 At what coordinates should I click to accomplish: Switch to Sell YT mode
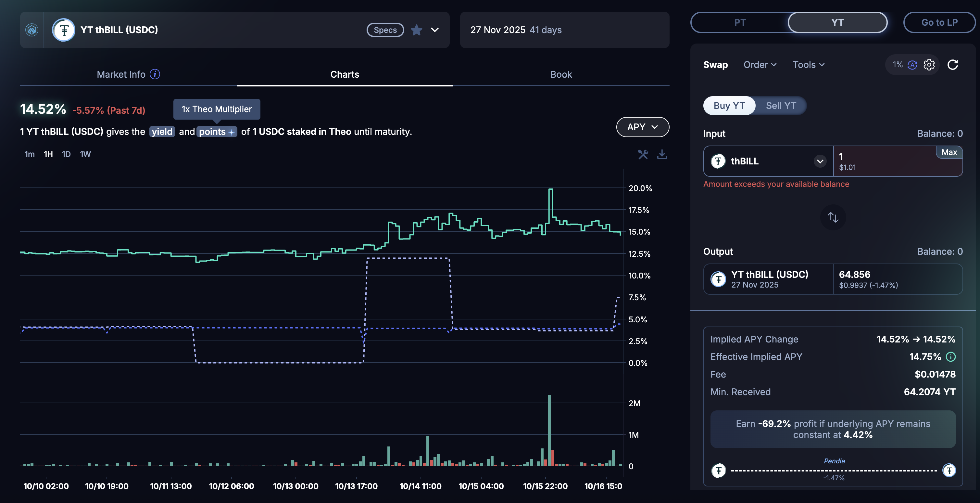point(781,106)
